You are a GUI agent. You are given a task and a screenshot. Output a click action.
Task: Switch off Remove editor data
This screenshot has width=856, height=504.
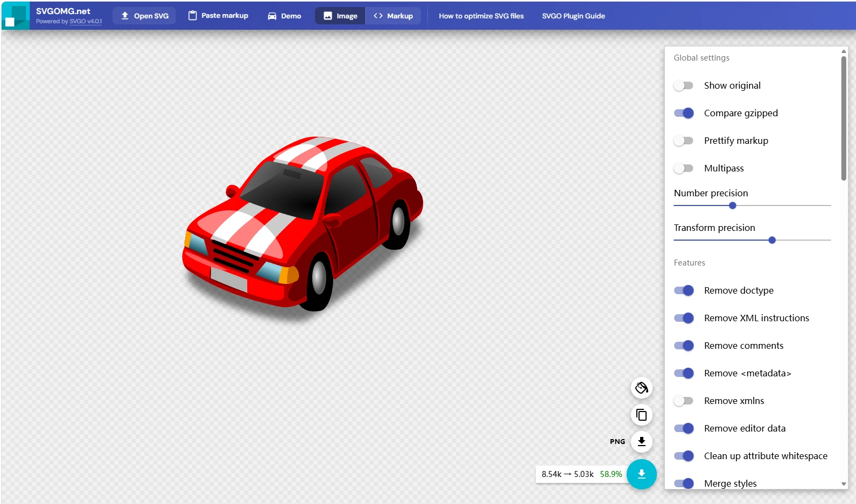684,428
